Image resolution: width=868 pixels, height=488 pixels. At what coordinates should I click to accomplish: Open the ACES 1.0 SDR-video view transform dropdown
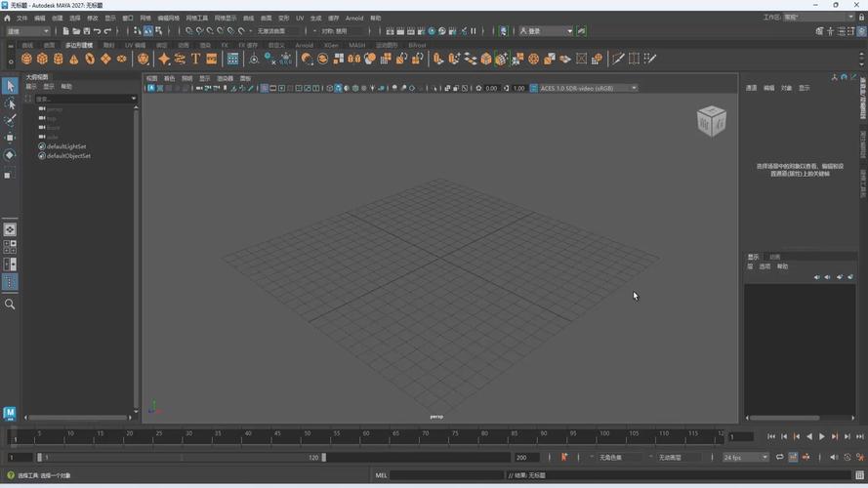coord(588,88)
